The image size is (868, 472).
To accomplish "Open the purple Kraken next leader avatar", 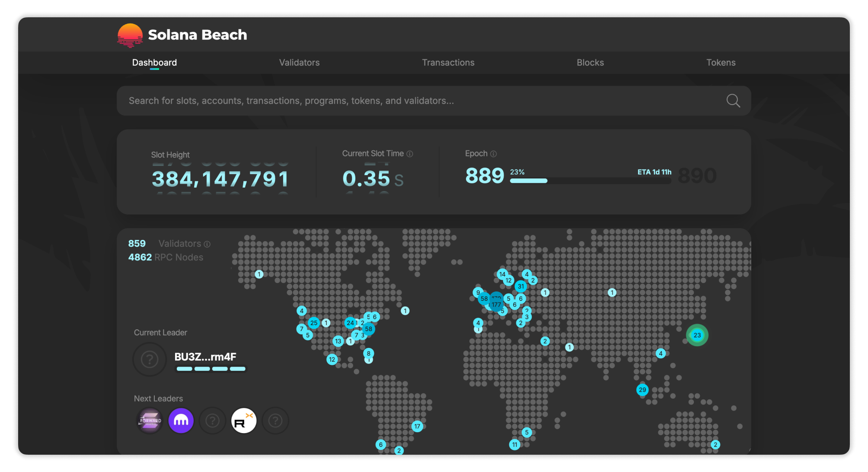I will pos(181,420).
